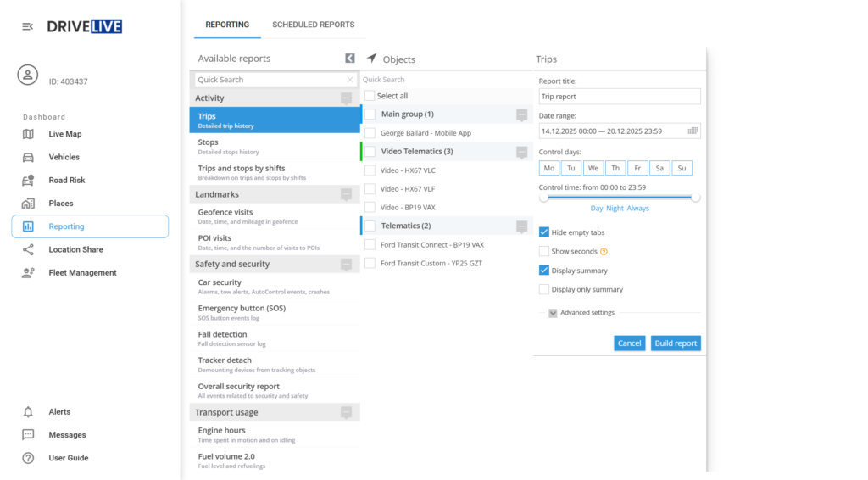Select the Geofence visits report
The image size is (868, 480).
(x=225, y=212)
